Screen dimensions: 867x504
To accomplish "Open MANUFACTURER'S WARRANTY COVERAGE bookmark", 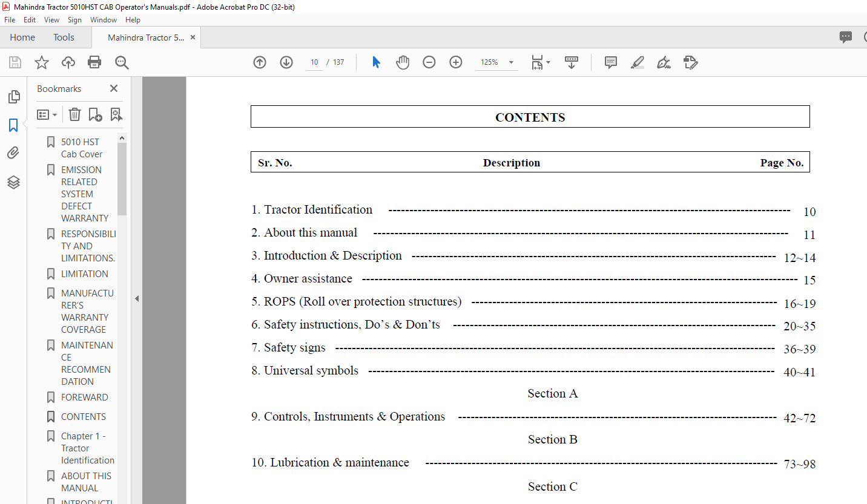I will click(x=87, y=311).
